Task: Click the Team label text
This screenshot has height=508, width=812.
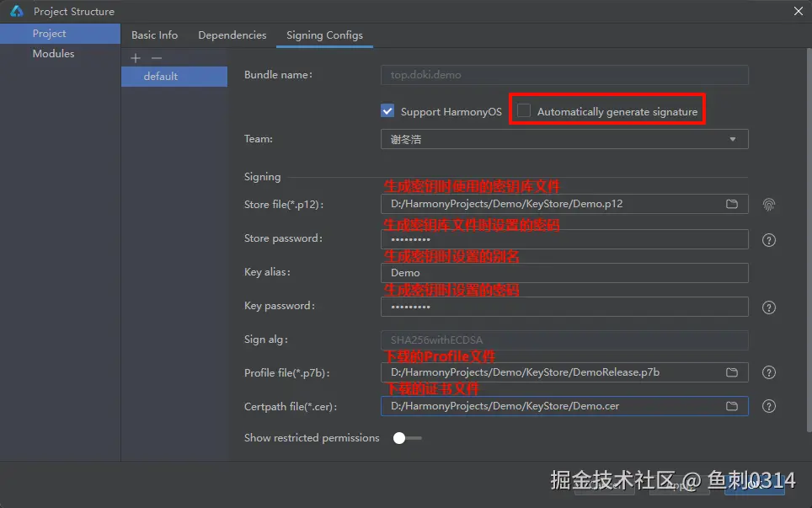Action: pyautogui.click(x=258, y=139)
